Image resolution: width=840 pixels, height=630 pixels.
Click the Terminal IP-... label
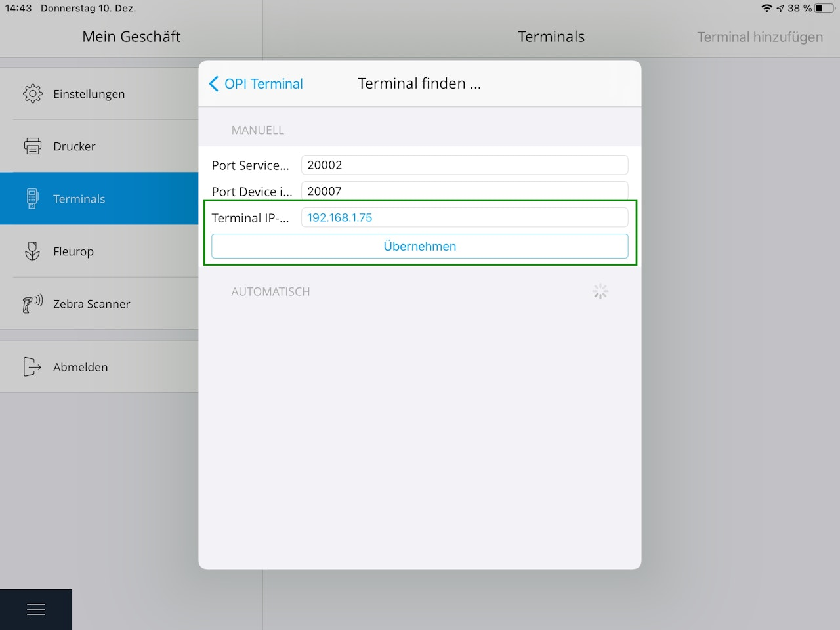tap(250, 218)
